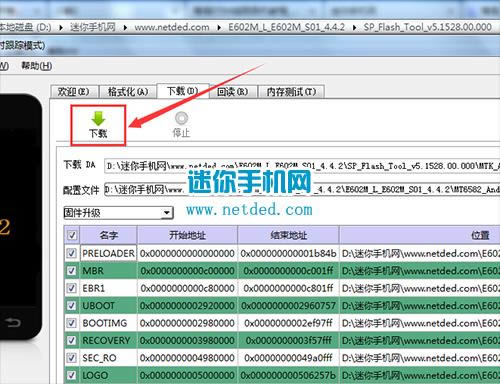Viewport: 500px width, 384px height.
Task: Click 本地磁盘 (D:) in breadcrumb path
Action: pyautogui.click(x=26, y=27)
